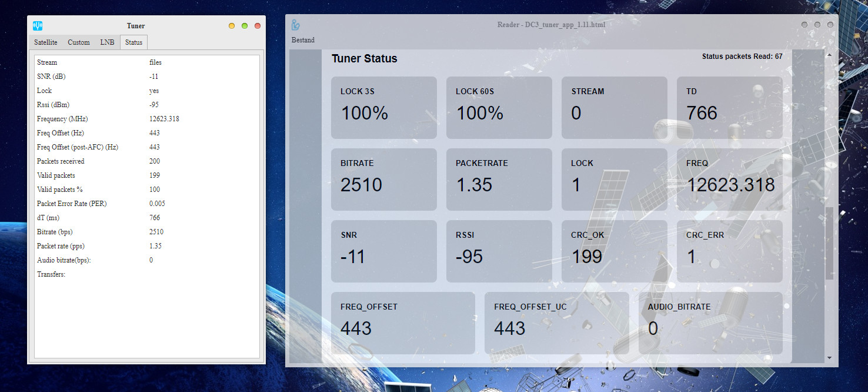
Task: Minimize Tuner window with yellow button
Action: pos(232,26)
